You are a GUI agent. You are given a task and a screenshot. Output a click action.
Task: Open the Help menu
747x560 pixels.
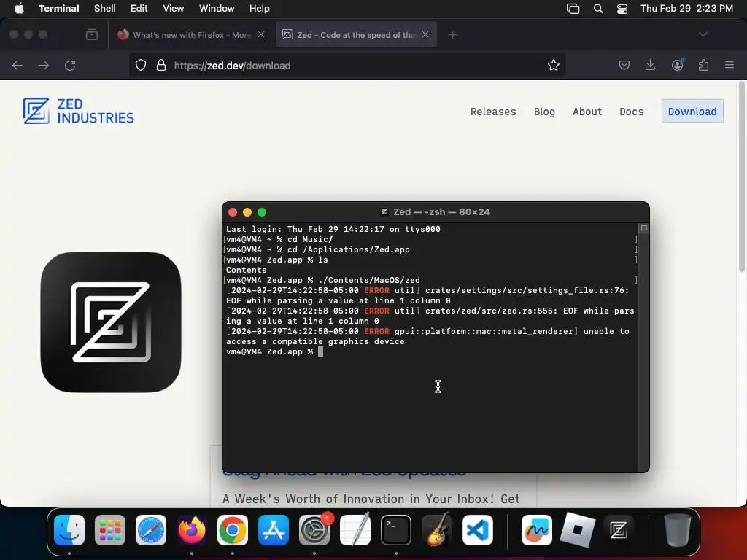pos(260,9)
